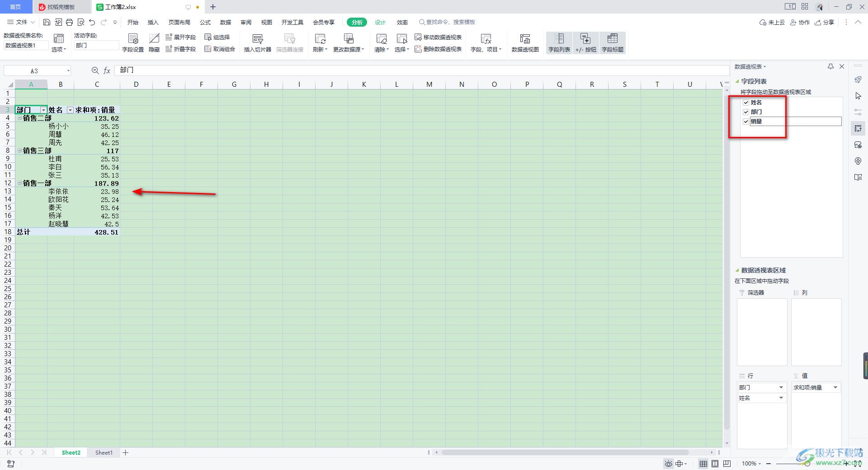The height and width of the screenshot is (470, 868).
Task: Uncheck the 部门 field checkbox
Action: pyautogui.click(x=746, y=112)
